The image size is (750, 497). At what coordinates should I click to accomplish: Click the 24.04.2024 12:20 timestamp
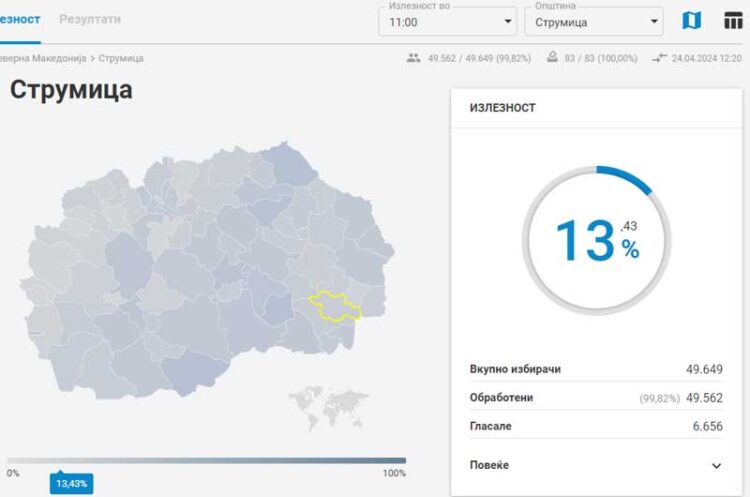706,58
